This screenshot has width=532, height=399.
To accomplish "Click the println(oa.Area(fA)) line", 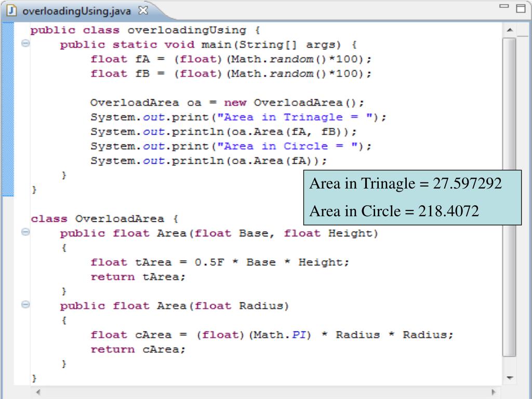I will 209,161.
